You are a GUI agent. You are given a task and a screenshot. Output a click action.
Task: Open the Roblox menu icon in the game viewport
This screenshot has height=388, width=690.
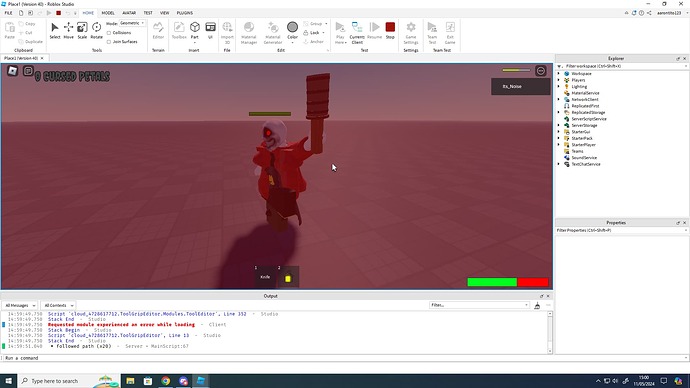pos(12,70)
